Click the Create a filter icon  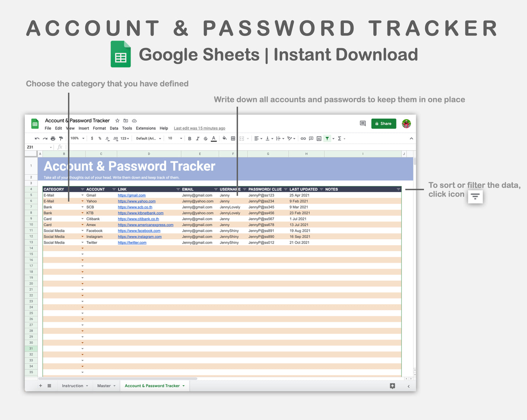coord(327,139)
